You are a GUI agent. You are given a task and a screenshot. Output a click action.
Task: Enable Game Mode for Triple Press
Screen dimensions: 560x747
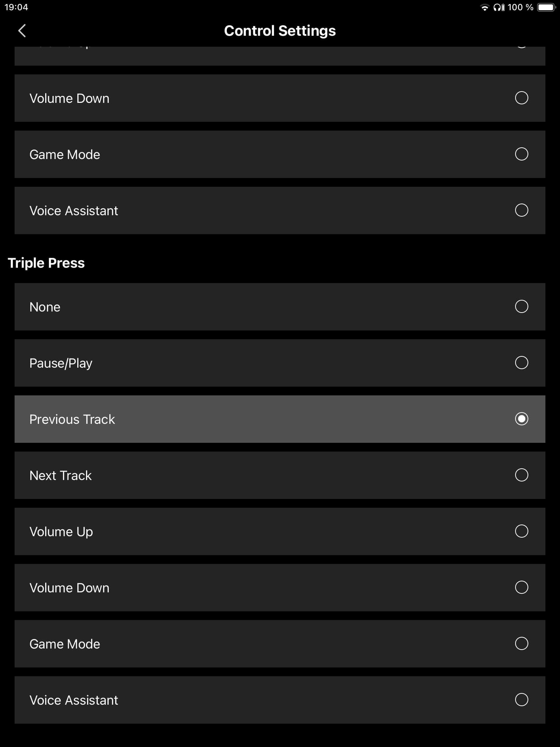pyautogui.click(x=521, y=644)
